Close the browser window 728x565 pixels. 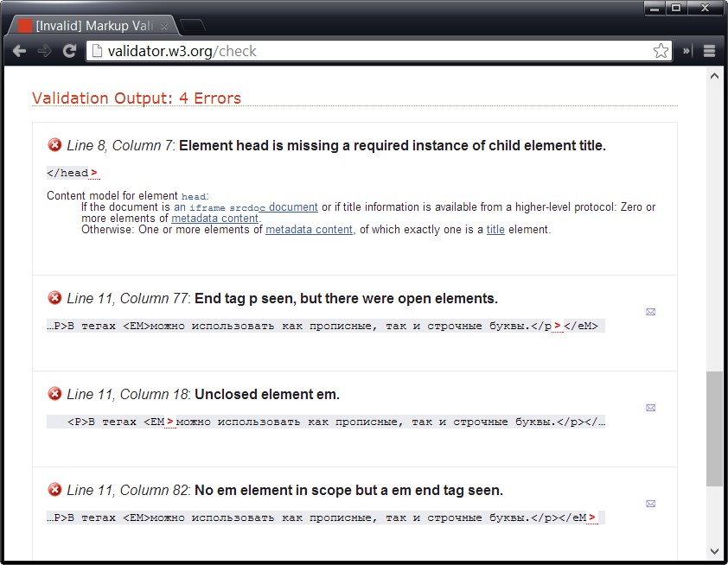pos(706,8)
